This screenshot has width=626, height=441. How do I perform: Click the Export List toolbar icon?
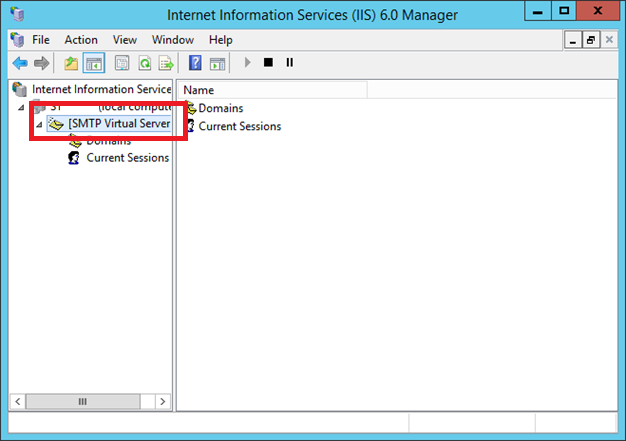166,63
